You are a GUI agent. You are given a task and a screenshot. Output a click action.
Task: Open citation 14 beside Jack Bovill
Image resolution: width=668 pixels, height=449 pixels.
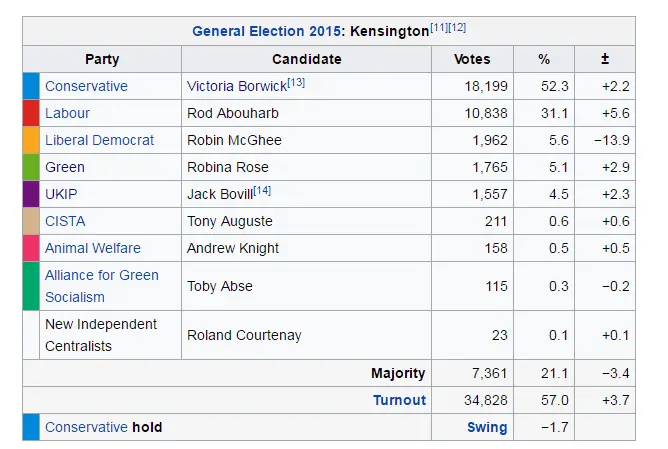(x=262, y=190)
